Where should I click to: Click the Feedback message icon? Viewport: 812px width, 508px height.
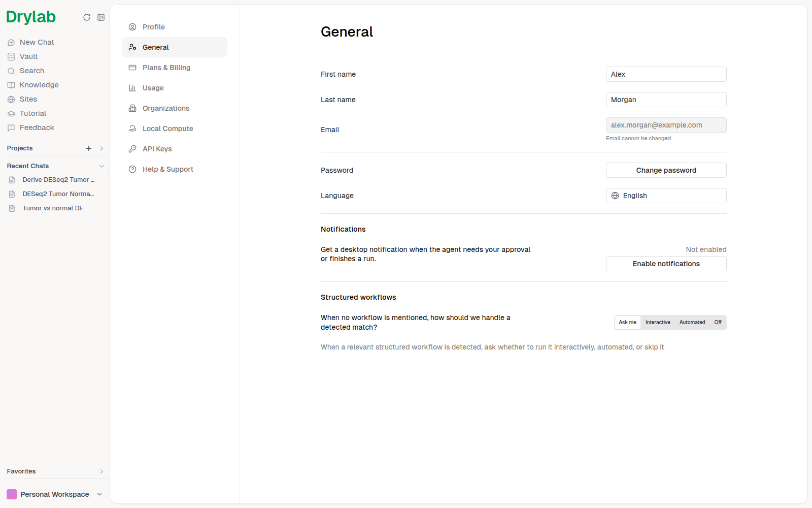[11, 128]
